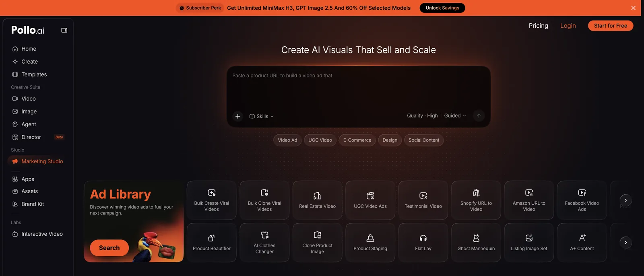The image size is (644, 276).
Task: Show more video tools with the upper row arrow
Action: pyautogui.click(x=625, y=200)
